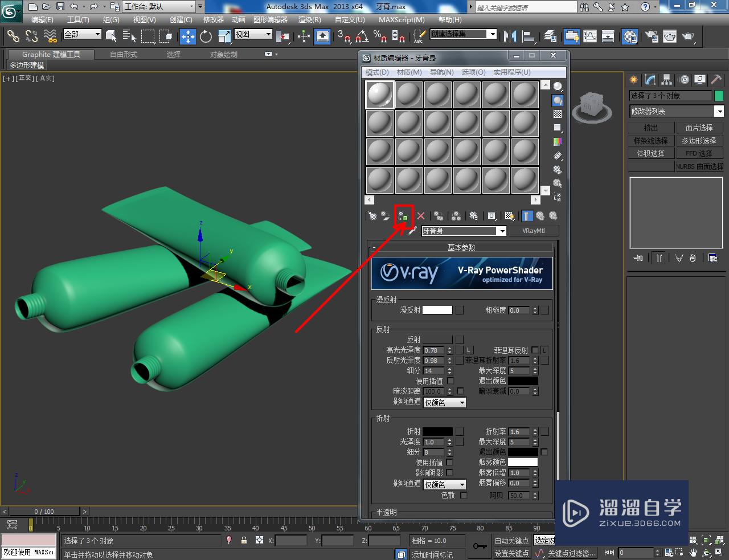The width and height of the screenshot is (729, 560).
Task: Click Make Unique icon in material editor
Action: click(x=456, y=216)
